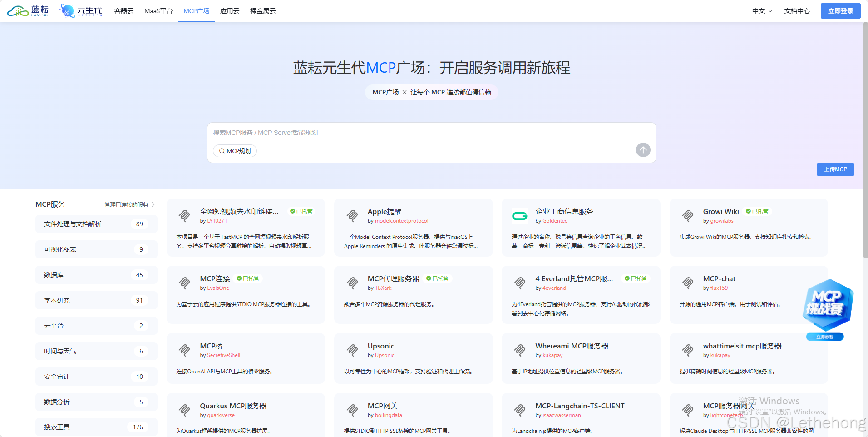Screen dimensions: 868x437
Task: Open the MCP挑战赛 floating badge
Action: [828, 305]
